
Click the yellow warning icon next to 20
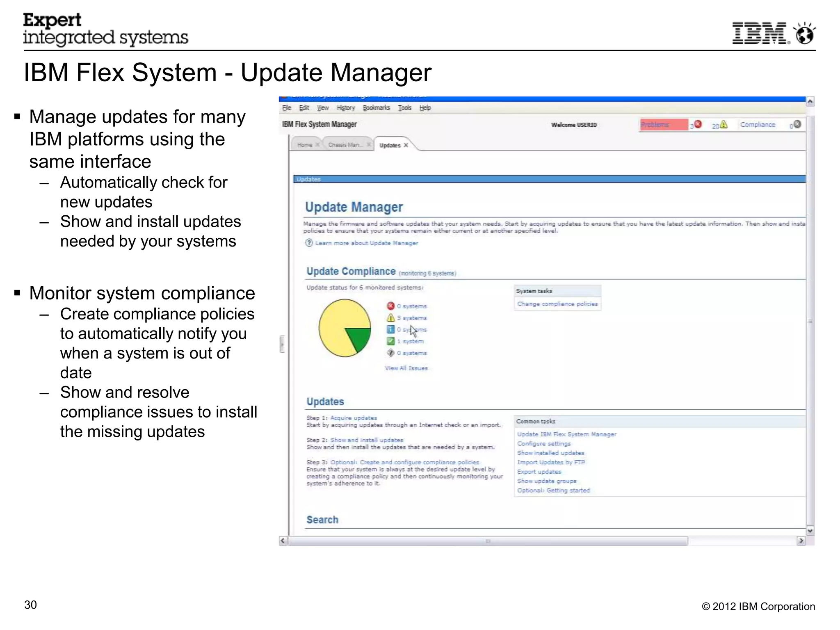click(x=724, y=124)
